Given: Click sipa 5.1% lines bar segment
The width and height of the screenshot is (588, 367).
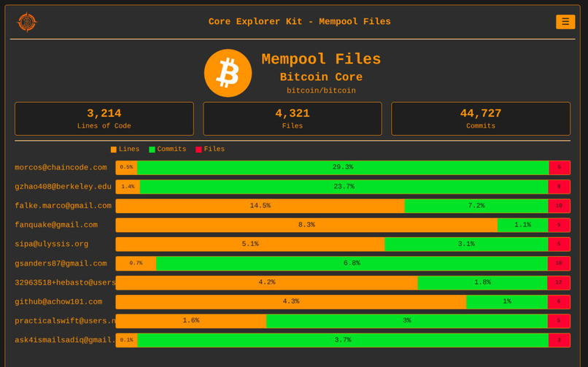Looking at the screenshot, I should click(x=250, y=244).
